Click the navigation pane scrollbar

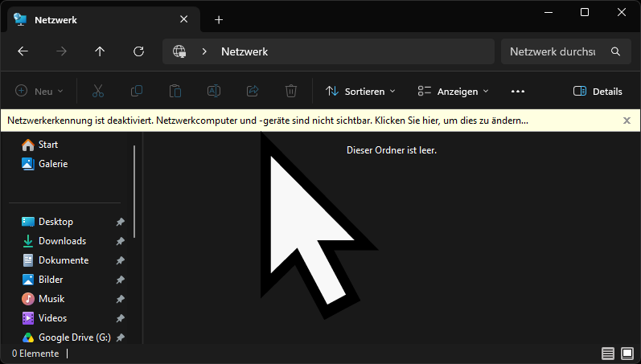pyautogui.click(x=134, y=191)
